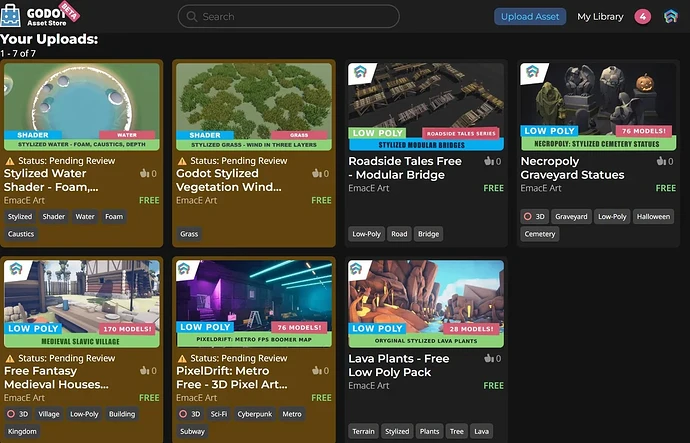Select the Terrain tag
The height and width of the screenshot is (443, 690).
363,432
